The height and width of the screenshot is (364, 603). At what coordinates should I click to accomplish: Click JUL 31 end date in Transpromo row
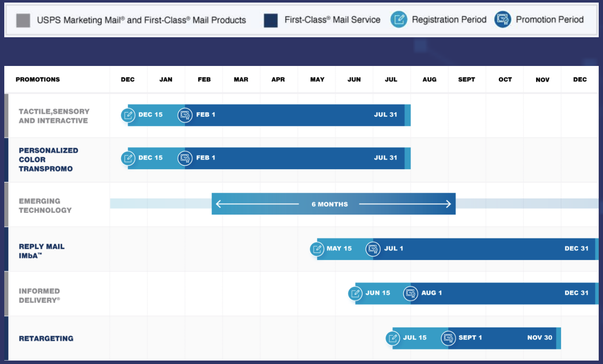[385, 158]
